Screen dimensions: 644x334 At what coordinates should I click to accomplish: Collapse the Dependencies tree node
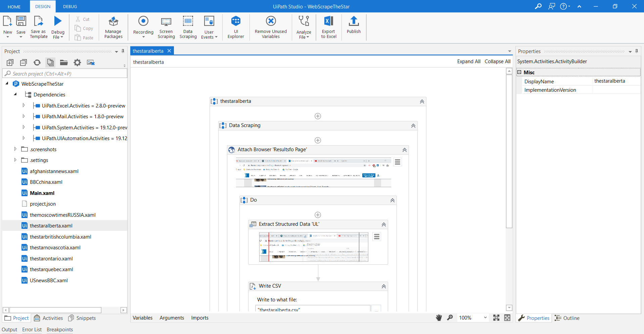(15, 94)
